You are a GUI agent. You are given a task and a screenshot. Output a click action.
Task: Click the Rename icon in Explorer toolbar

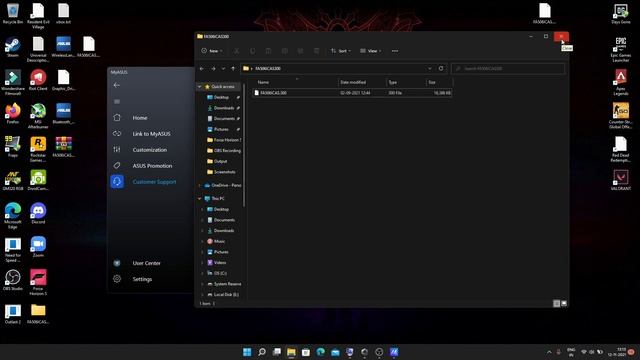pos(284,51)
